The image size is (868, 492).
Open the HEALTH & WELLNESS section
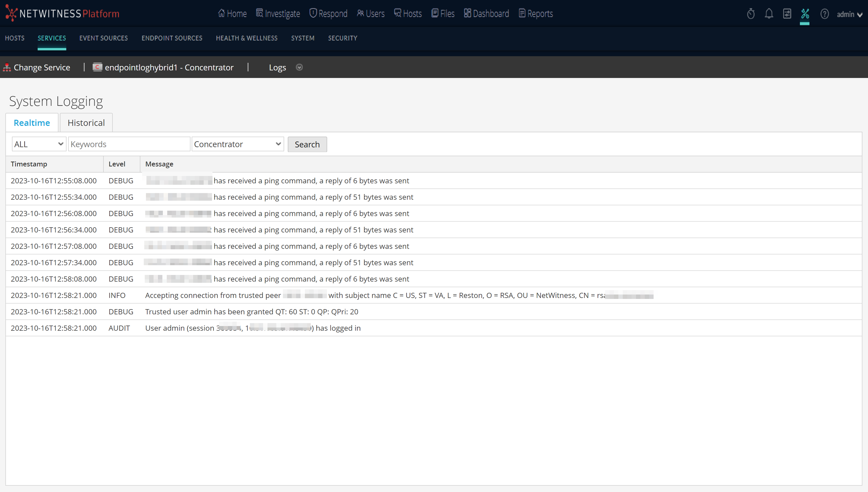(246, 38)
